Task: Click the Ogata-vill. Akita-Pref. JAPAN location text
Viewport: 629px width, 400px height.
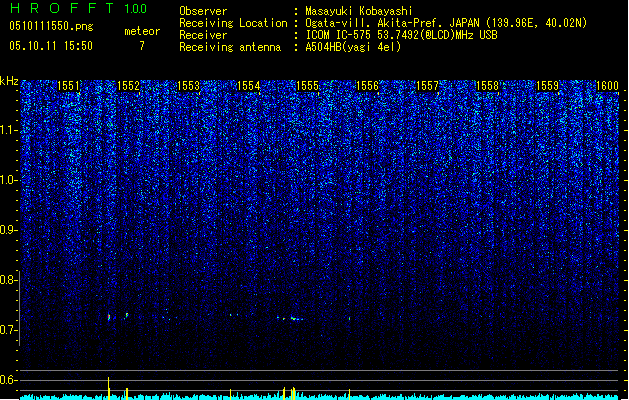Action: pyautogui.click(x=446, y=23)
